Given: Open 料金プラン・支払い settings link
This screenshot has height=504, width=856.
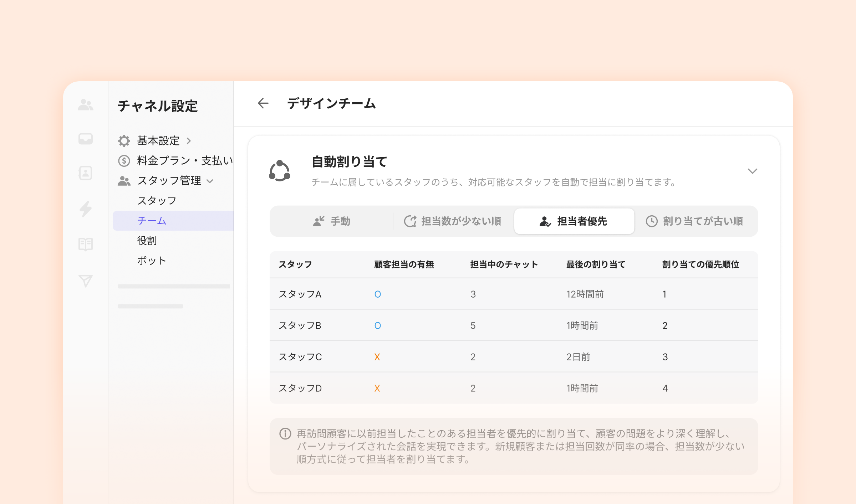Looking at the screenshot, I should (x=185, y=161).
